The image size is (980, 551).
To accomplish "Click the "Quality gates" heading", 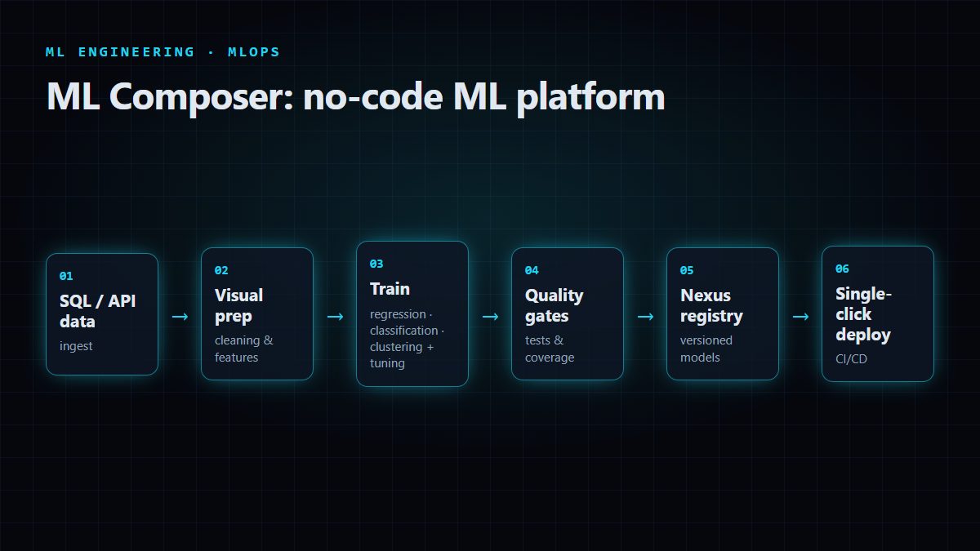I will (555, 306).
